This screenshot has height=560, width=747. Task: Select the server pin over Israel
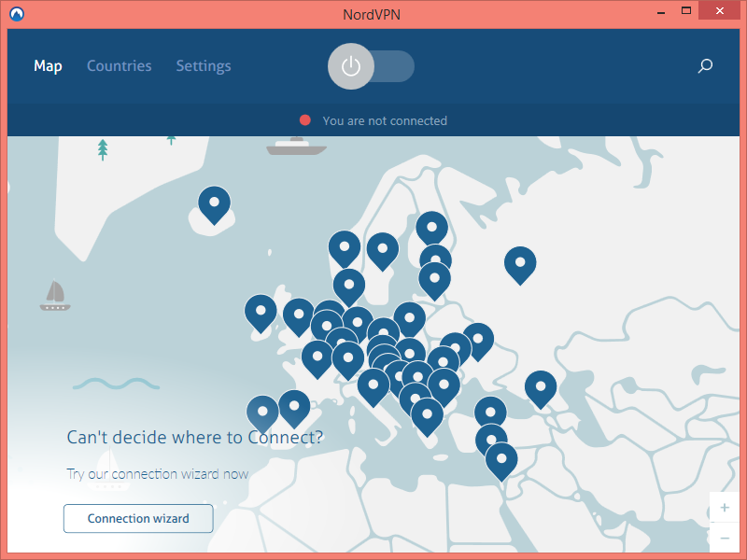(501, 462)
